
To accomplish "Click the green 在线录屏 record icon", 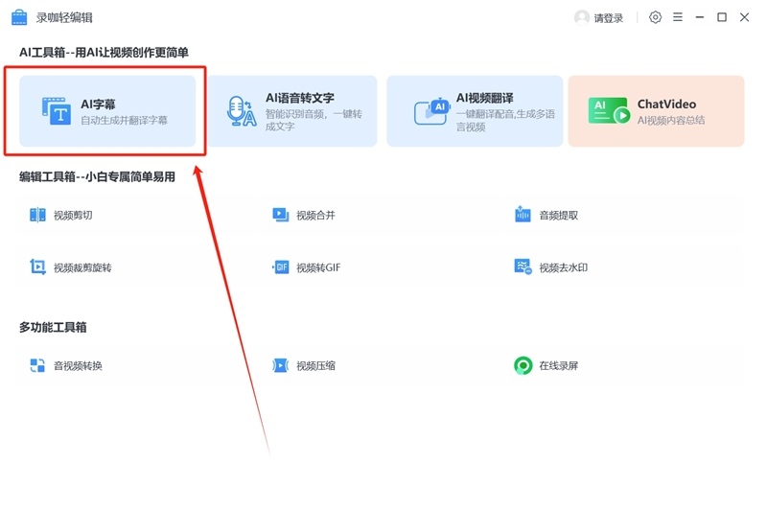I will (x=523, y=365).
